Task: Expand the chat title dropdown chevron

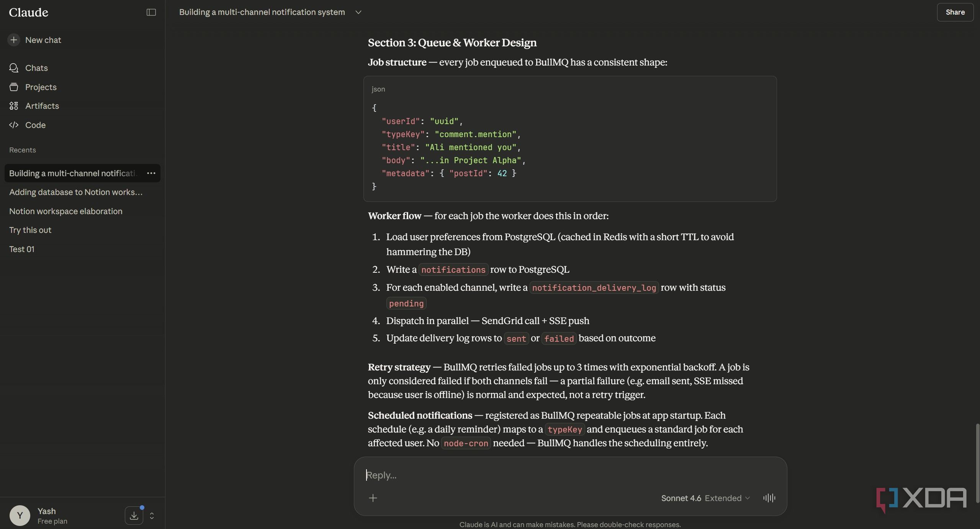Action: click(x=358, y=12)
